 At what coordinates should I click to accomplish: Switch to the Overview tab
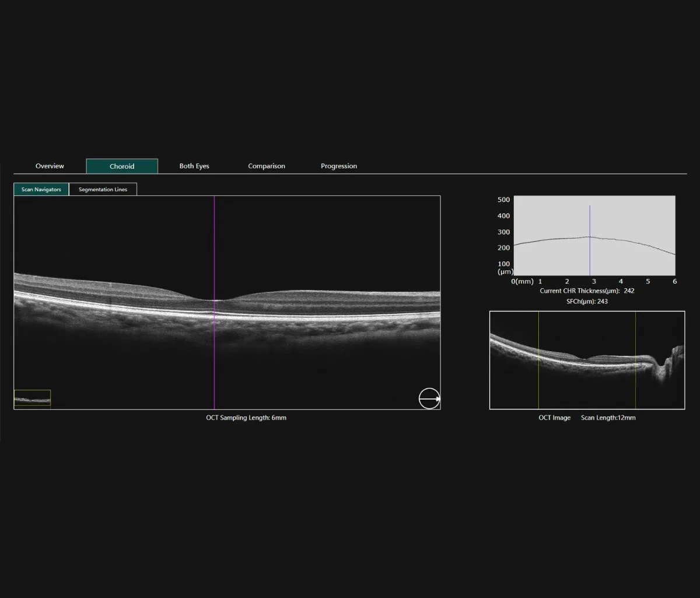(50, 166)
